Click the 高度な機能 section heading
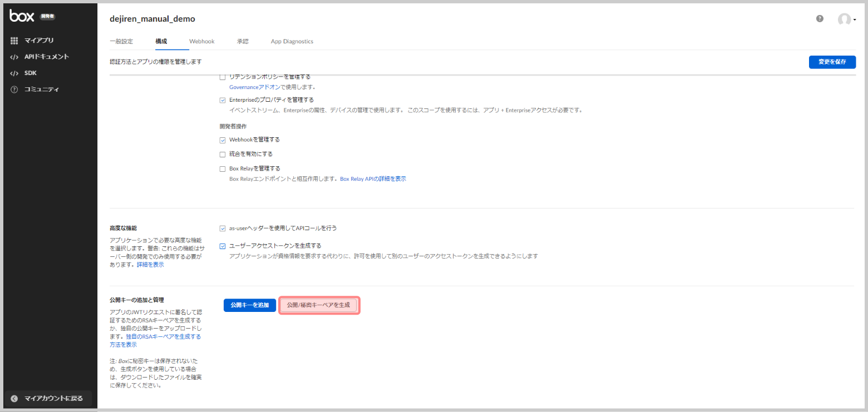 click(124, 228)
